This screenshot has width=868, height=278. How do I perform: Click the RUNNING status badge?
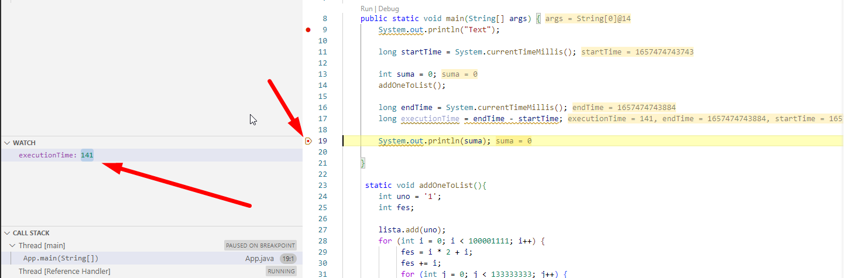[x=281, y=271]
